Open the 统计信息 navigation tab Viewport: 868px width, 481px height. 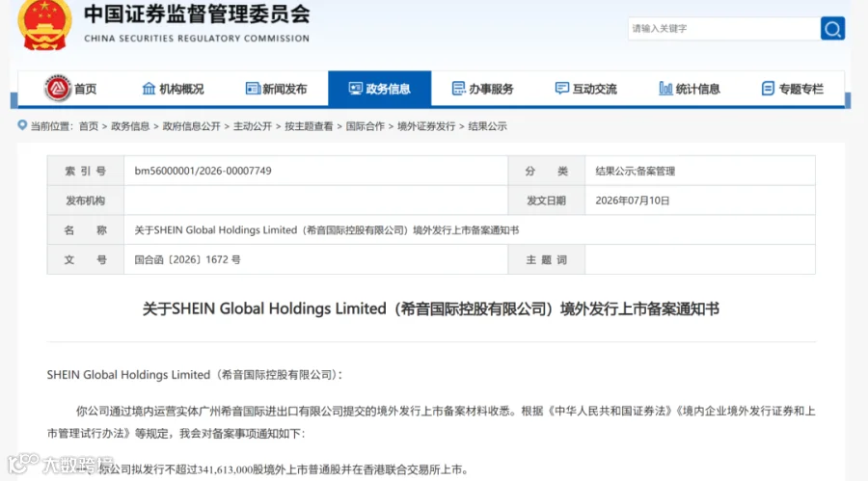(x=690, y=89)
